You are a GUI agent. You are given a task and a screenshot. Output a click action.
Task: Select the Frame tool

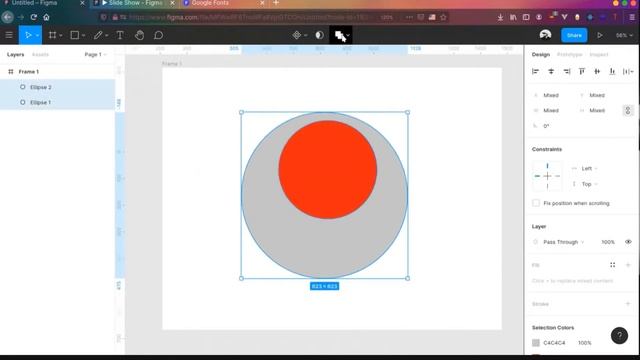point(52,35)
